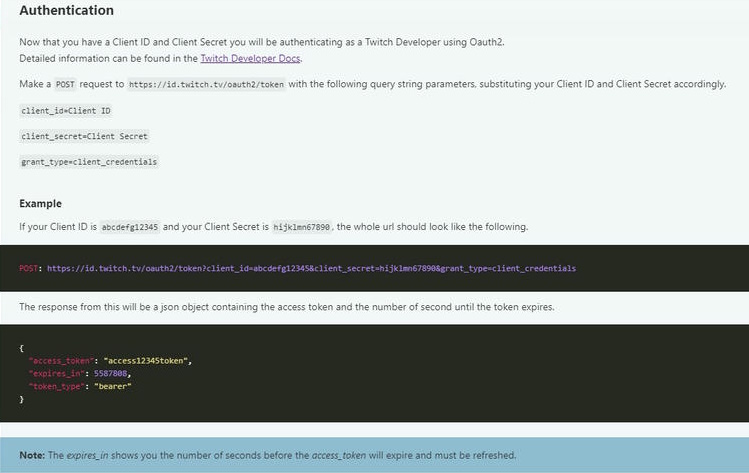
Task: Click the italic access_token in the note
Action: click(339, 455)
